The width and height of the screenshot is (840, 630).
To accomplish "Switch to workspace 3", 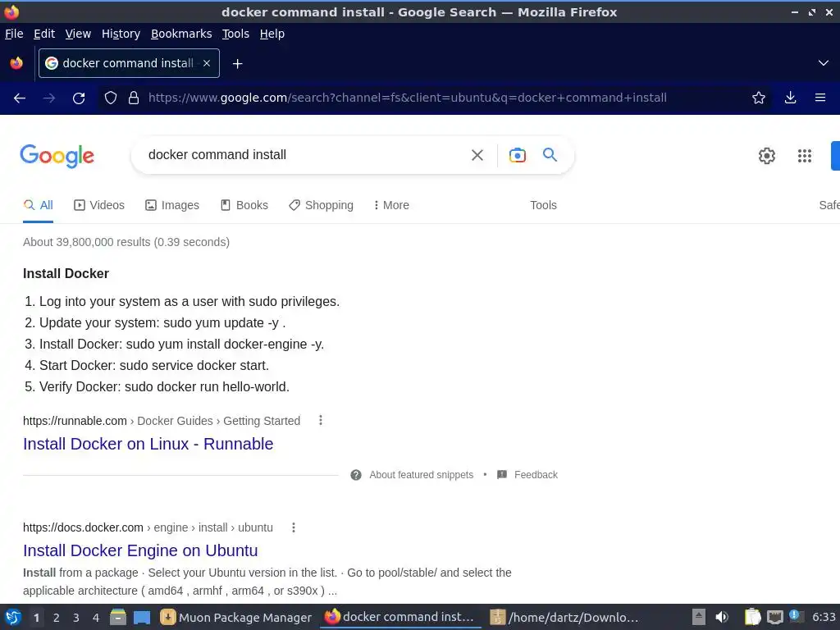I will point(76,618).
